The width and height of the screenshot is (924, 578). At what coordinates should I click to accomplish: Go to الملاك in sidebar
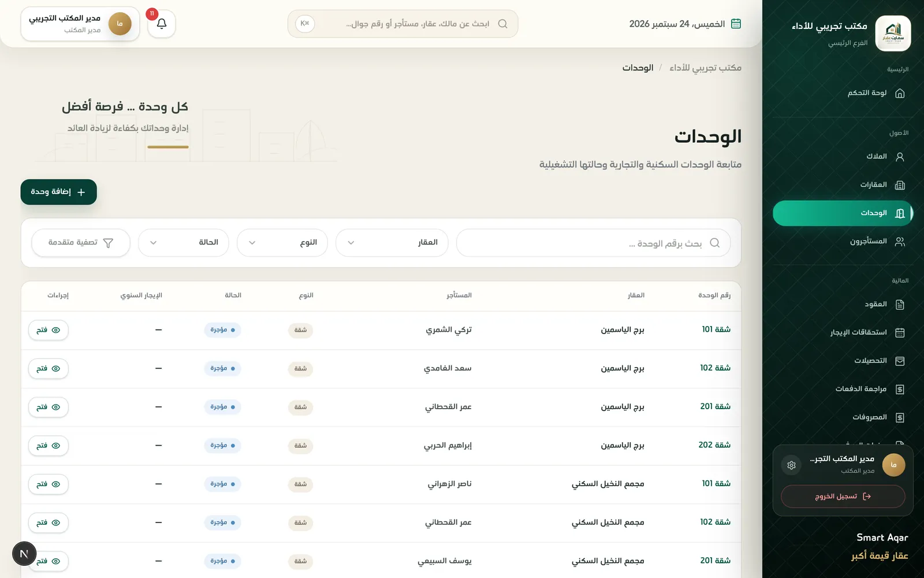coord(843,157)
